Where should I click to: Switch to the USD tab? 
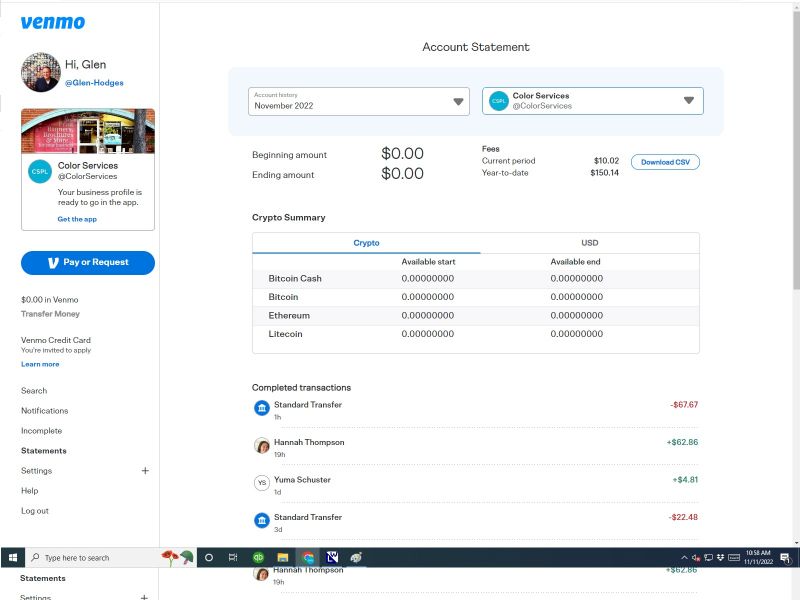[590, 243]
